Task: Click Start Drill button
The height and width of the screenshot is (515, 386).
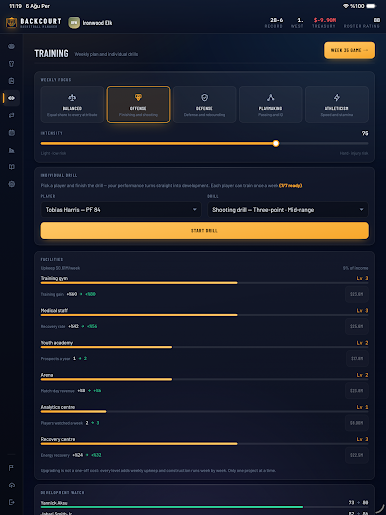Action: tap(204, 230)
